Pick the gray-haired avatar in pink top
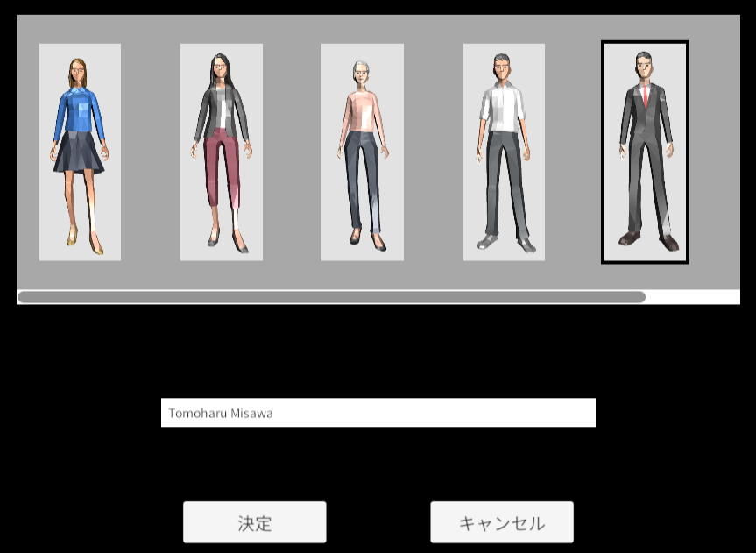 coord(363,152)
